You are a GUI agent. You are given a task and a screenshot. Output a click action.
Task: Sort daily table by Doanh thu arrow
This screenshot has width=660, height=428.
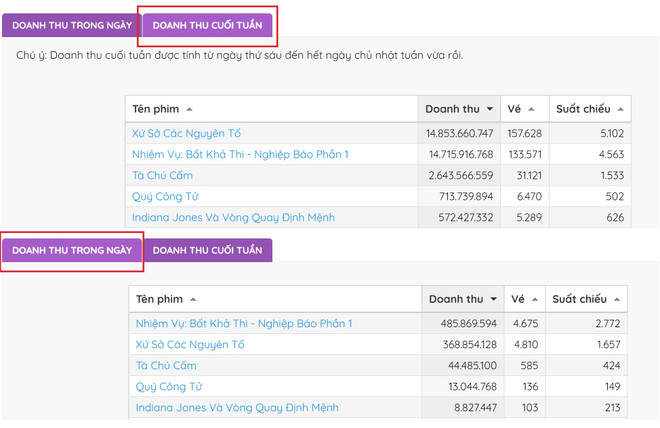493,299
